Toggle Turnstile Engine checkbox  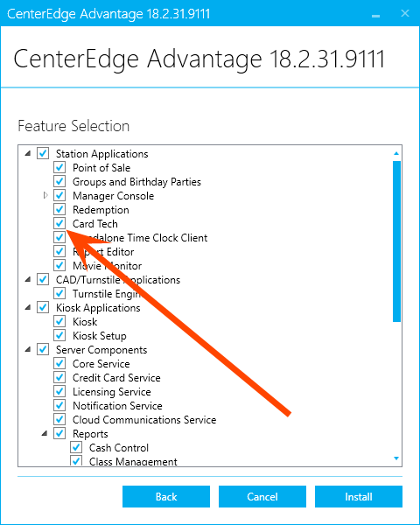(59, 294)
